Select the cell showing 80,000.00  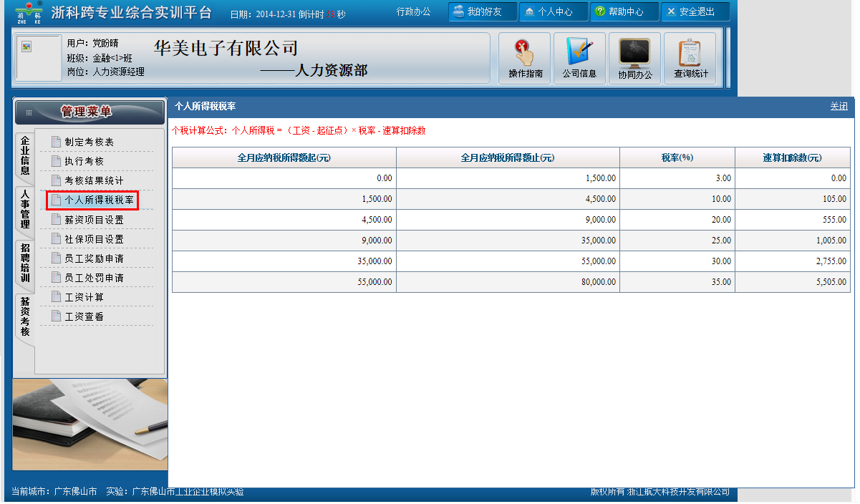pos(508,282)
